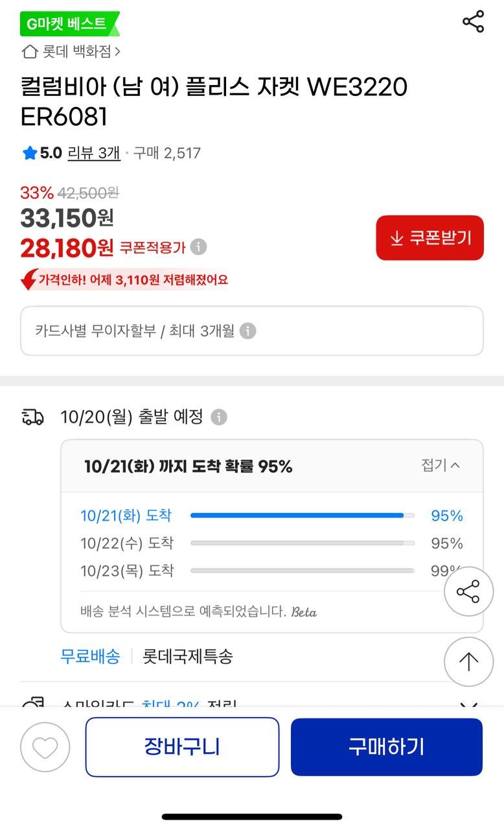Collapse delivery estimate with 접기
The height and width of the screenshot is (830, 504).
click(441, 465)
